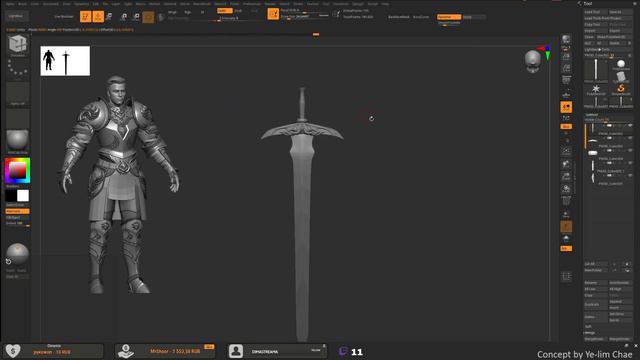Click the Rotate view icon on right shelf
This screenshot has height=360, width=640.
[566, 189]
